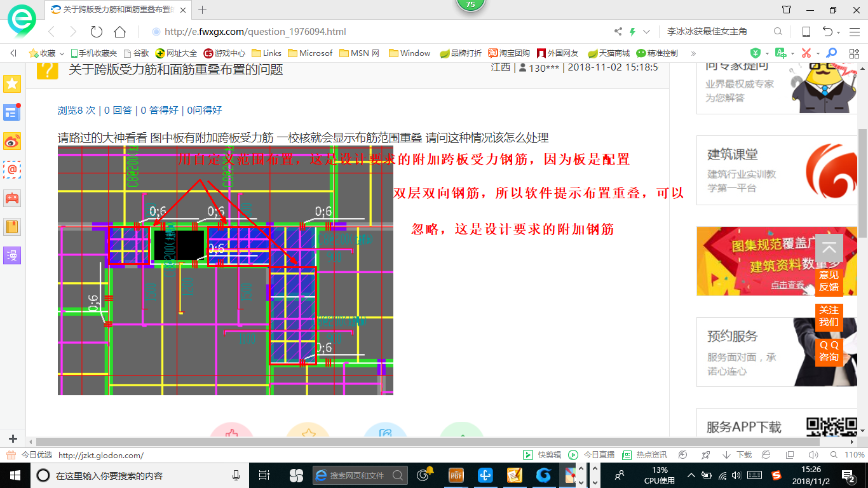Open the 网址大全 bookmark

(x=176, y=53)
